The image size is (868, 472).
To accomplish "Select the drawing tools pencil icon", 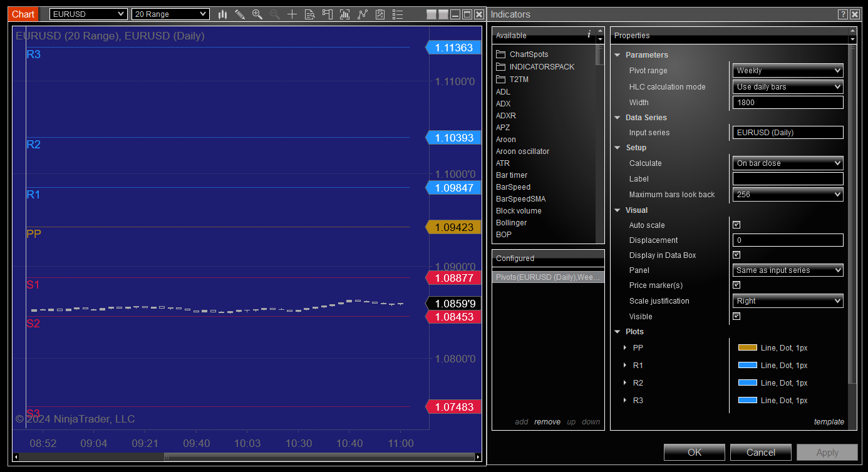I will tap(240, 14).
